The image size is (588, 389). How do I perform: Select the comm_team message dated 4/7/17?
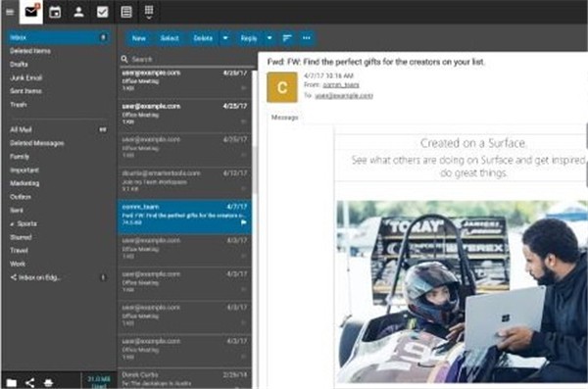tap(184, 217)
